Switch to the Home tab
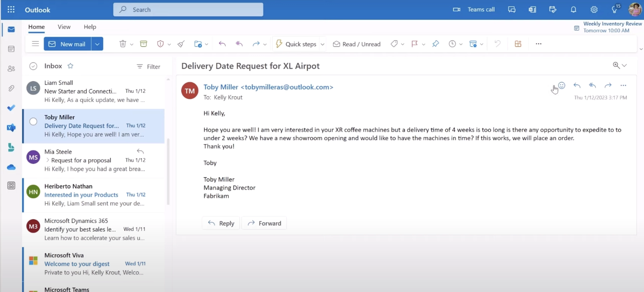This screenshot has height=292, width=644. click(x=36, y=27)
